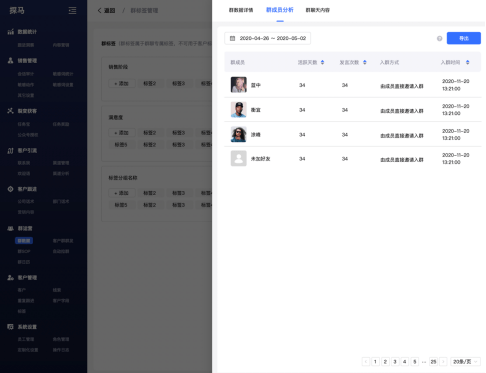Sort by 入群时间 using its sort arrows
The height and width of the screenshot is (373, 486).
click(468, 62)
